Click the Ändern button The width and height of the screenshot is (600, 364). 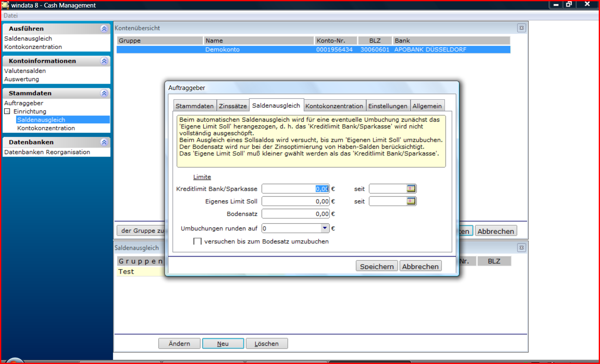pos(179,344)
